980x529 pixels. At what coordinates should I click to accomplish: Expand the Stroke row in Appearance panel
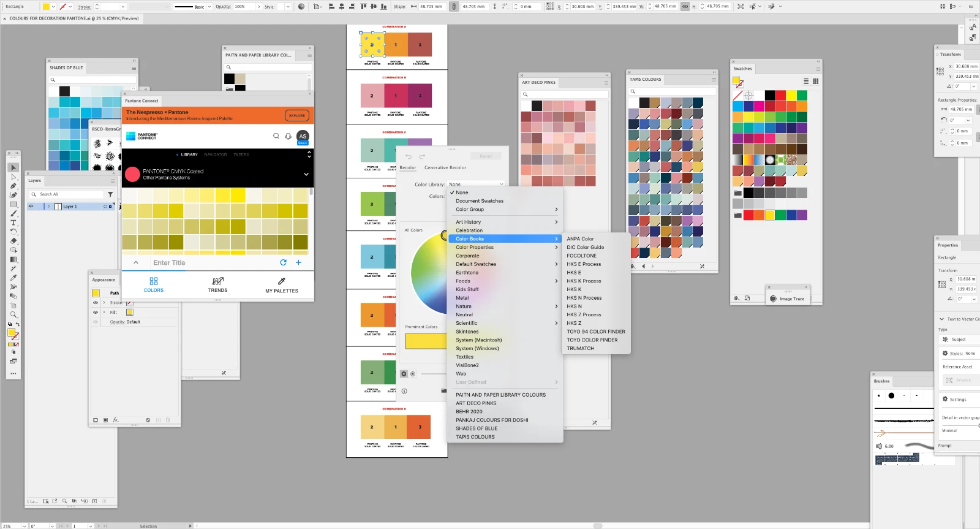[104, 303]
